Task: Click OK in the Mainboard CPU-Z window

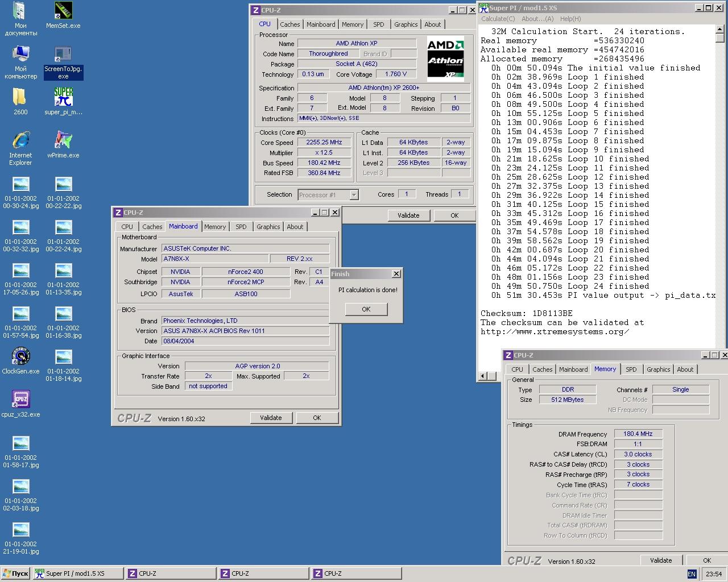Action: tap(317, 418)
